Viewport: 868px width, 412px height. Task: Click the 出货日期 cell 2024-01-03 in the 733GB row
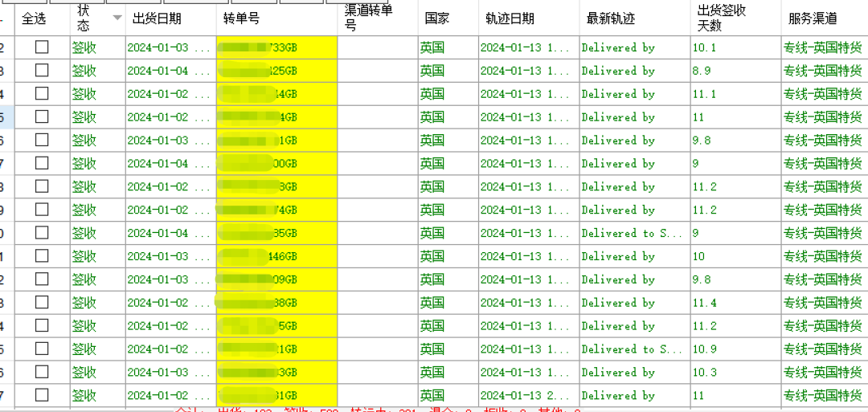coord(170,47)
